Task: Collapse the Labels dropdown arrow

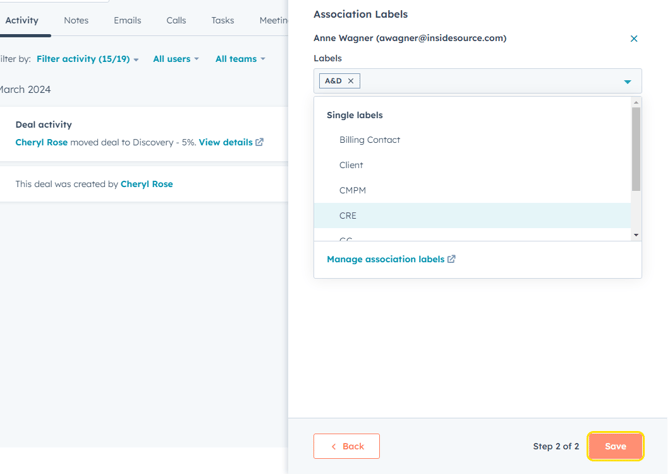Action: pos(627,82)
